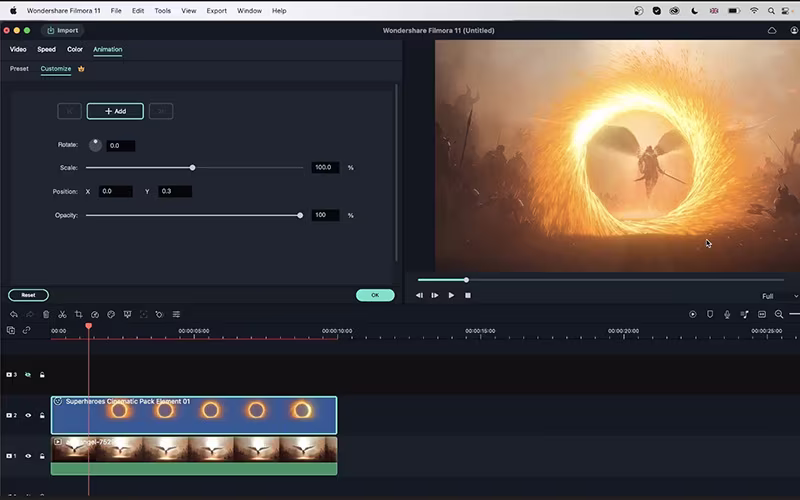Click the Opacity percentage field
Image resolution: width=800 pixels, height=500 pixels.
[x=326, y=215]
